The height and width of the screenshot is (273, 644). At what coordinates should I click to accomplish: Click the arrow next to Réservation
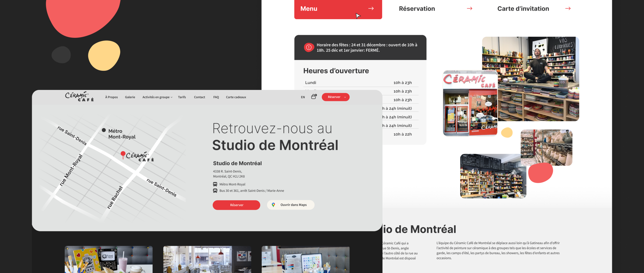point(469,9)
